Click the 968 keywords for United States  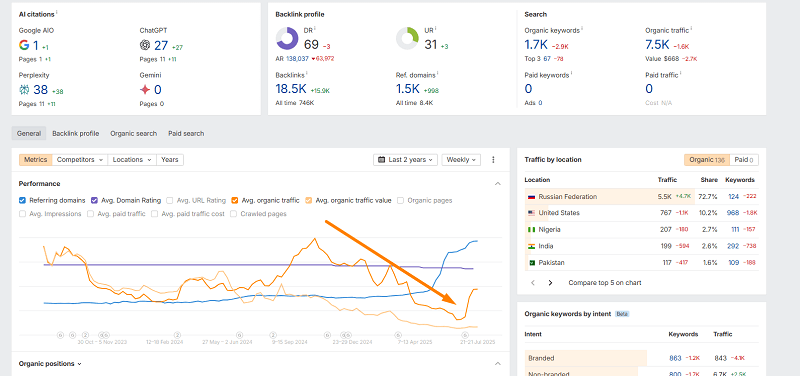[x=733, y=213]
